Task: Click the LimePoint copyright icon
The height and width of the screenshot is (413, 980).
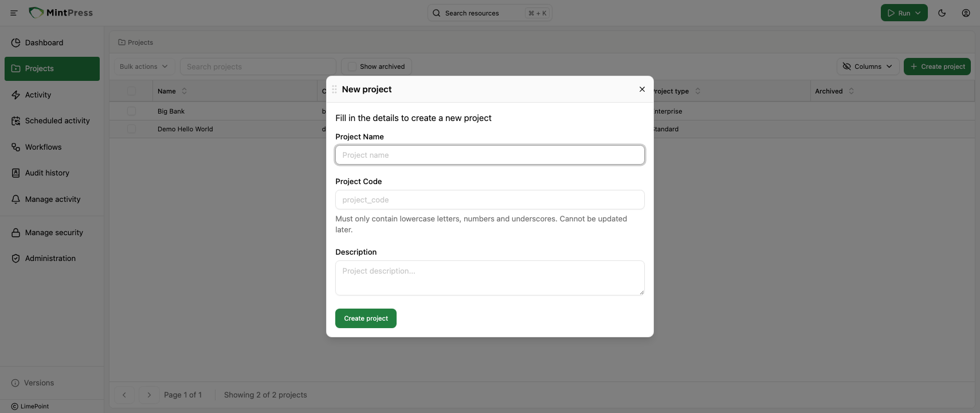Action: (x=14, y=406)
